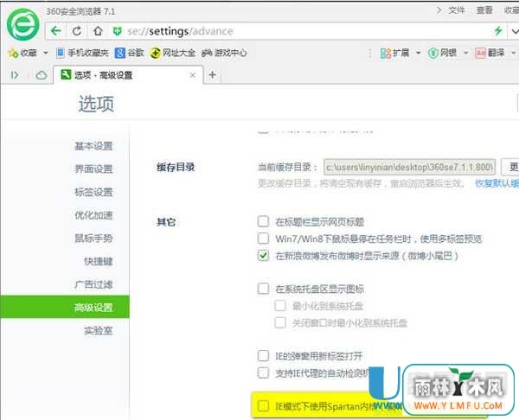This screenshot has width=519, height=420.
Task: Select 快捷键 in sidebar
Action: (x=99, y=261)
